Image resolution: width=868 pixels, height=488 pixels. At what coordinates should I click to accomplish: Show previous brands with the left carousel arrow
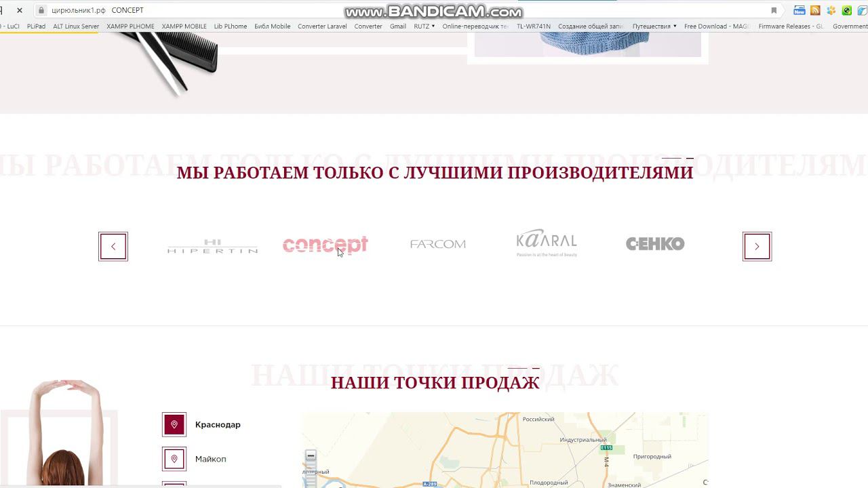coord(113,247)
